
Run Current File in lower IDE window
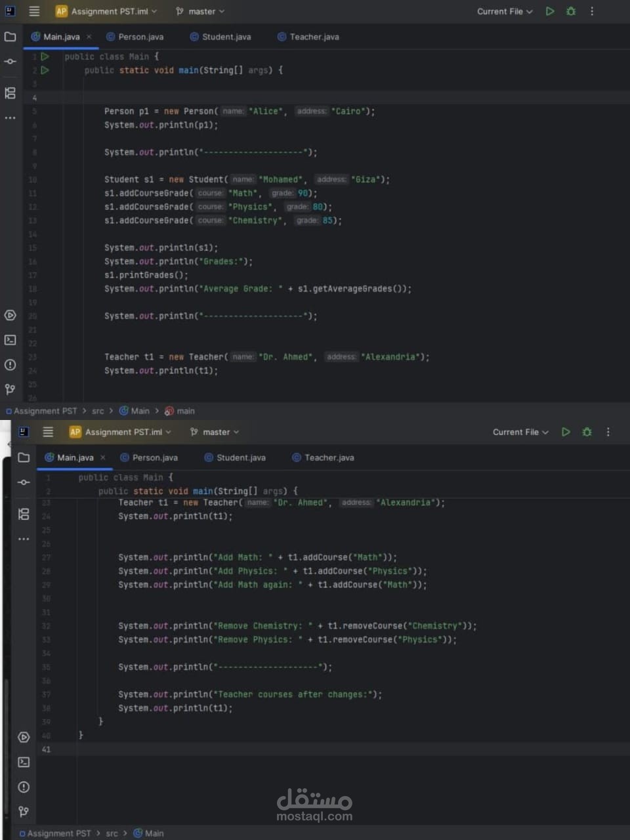566,432
